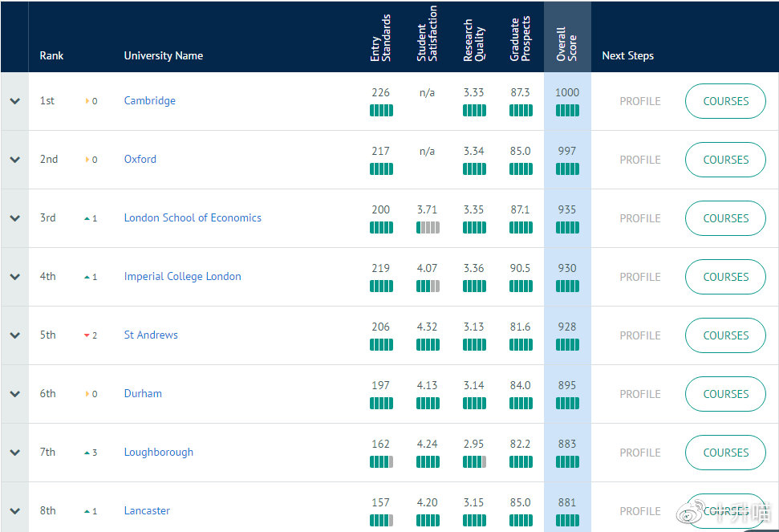Open the Loughborough university link
Image resolution: width=779 pixels, height=532 pixels.
[159, 453]
